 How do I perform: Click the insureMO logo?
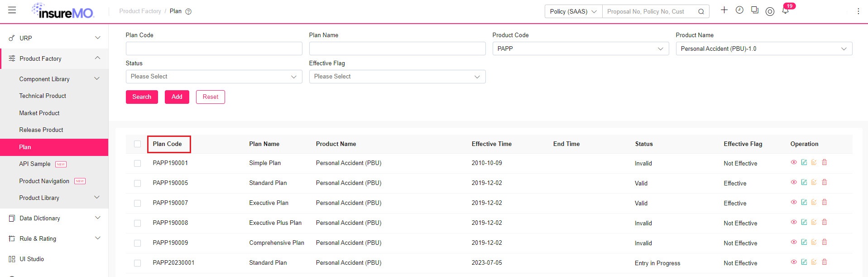[62, 11]
